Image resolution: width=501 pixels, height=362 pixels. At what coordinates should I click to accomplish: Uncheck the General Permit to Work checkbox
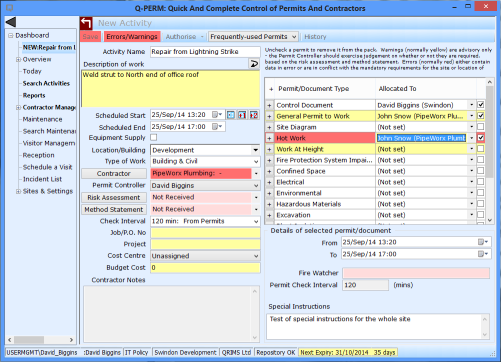[480, 116]
